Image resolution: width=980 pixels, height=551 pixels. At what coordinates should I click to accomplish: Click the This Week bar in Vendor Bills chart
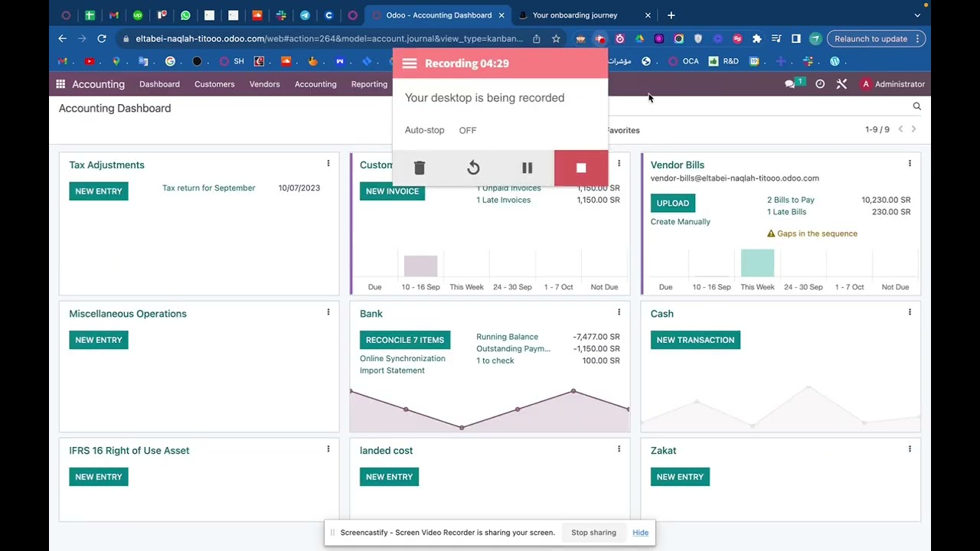tap(757, 263)
